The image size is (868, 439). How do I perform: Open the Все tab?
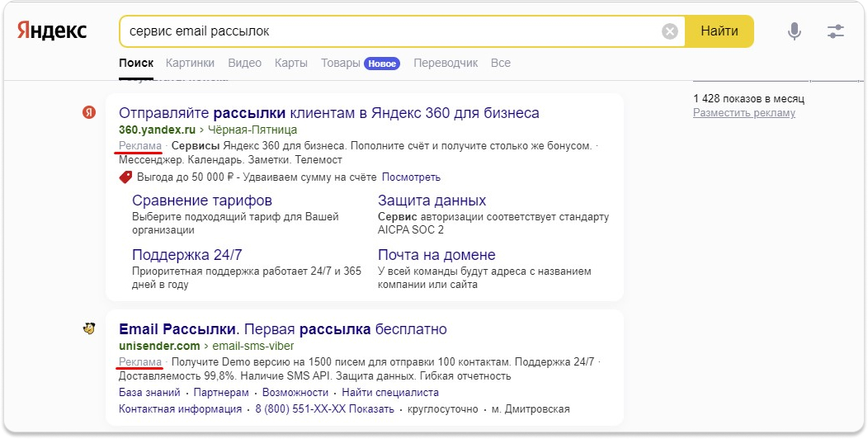pyautogui.click(x=501, y=63)
